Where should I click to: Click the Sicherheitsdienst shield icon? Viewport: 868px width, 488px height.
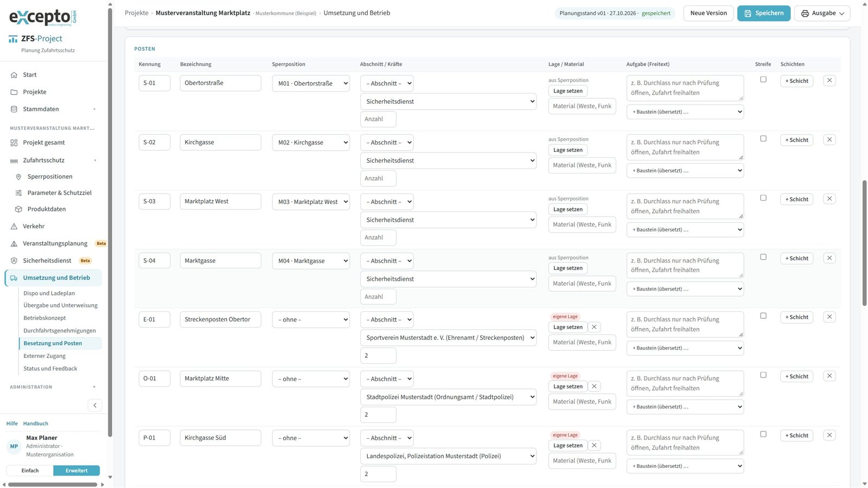pyautogui.click(x=14, y=261)
